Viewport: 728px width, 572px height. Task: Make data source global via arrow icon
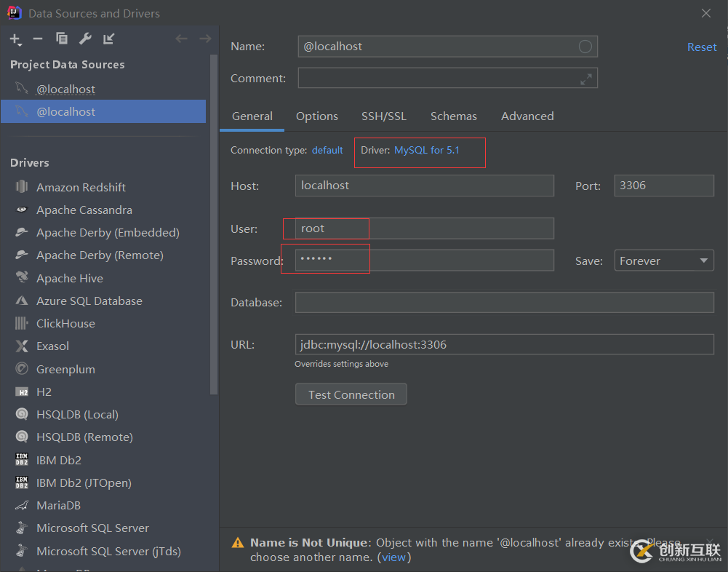click(x=108, y=39)
